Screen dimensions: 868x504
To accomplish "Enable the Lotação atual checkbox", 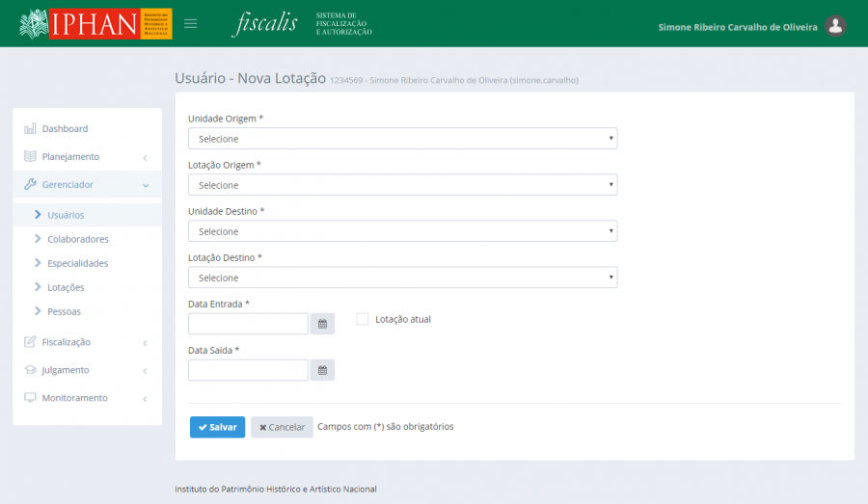I will (363, 319).
